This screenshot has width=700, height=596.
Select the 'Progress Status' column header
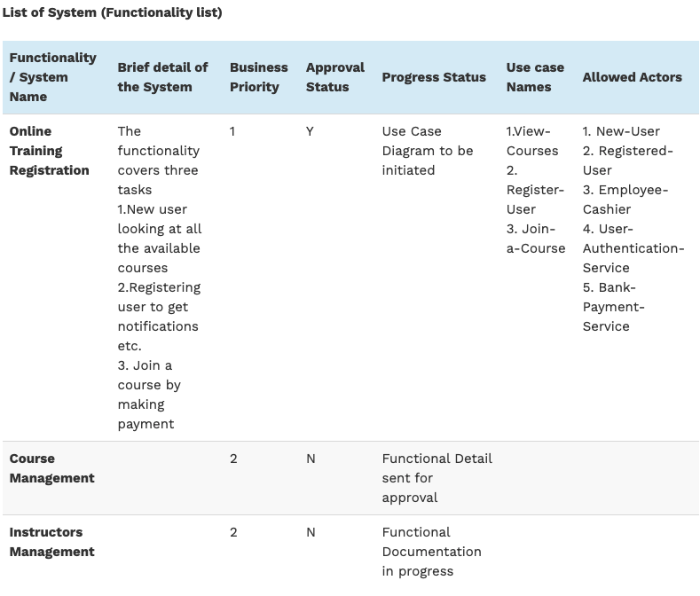click(x=434, y=77)
